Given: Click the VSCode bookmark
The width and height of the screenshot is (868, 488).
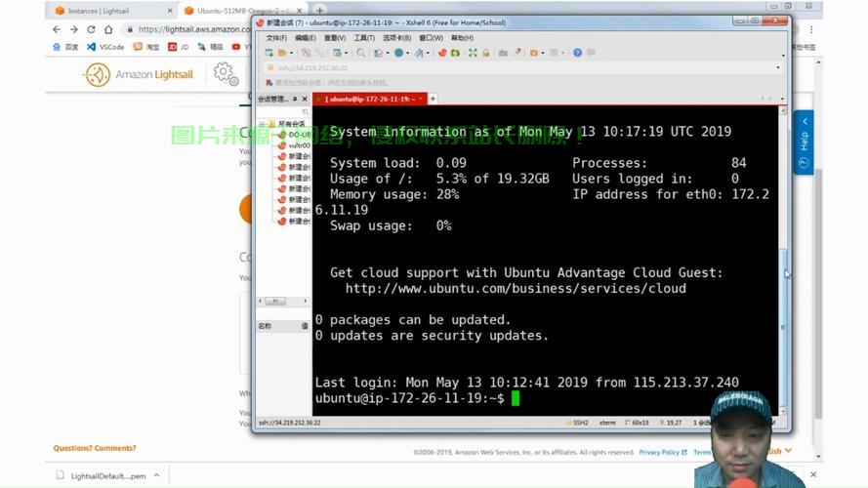Looking at the screenshot, I should pos(105,46).
